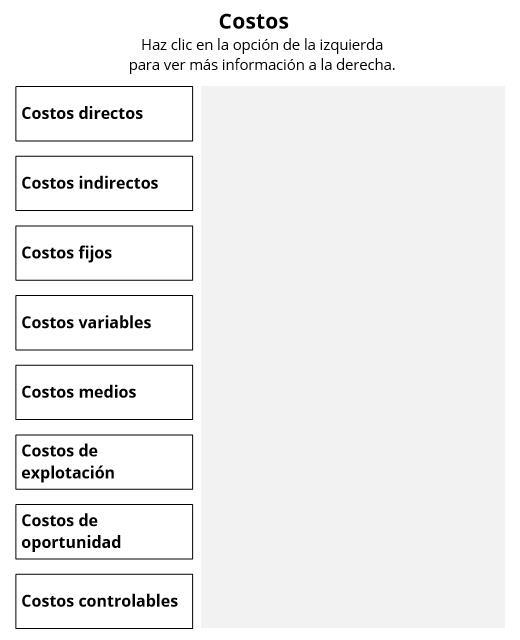Choose the Costos variables option
The image size is (520, 640).
(x=104, y=323)
